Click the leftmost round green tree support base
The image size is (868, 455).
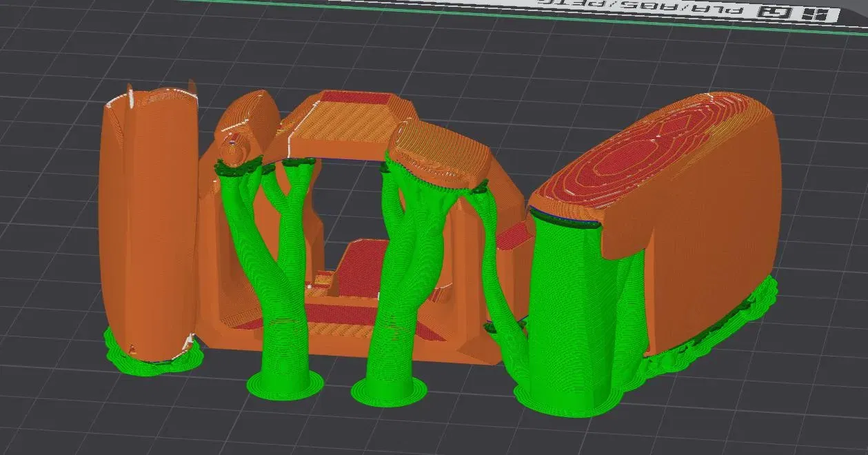tap(285, 384)
